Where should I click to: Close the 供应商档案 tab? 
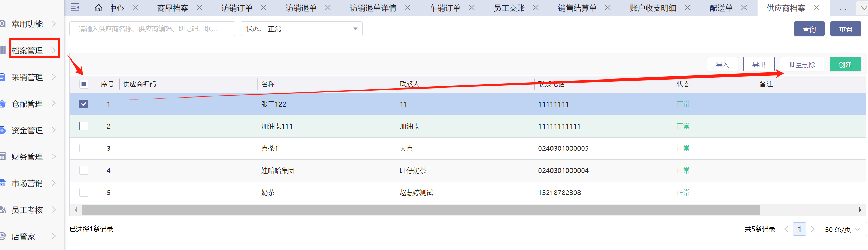coord(817,8)
